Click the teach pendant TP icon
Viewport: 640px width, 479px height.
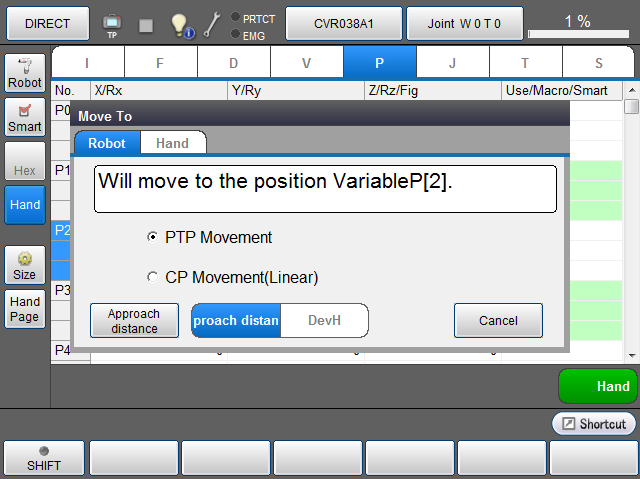pyautogui.click(x=111, y=23)
